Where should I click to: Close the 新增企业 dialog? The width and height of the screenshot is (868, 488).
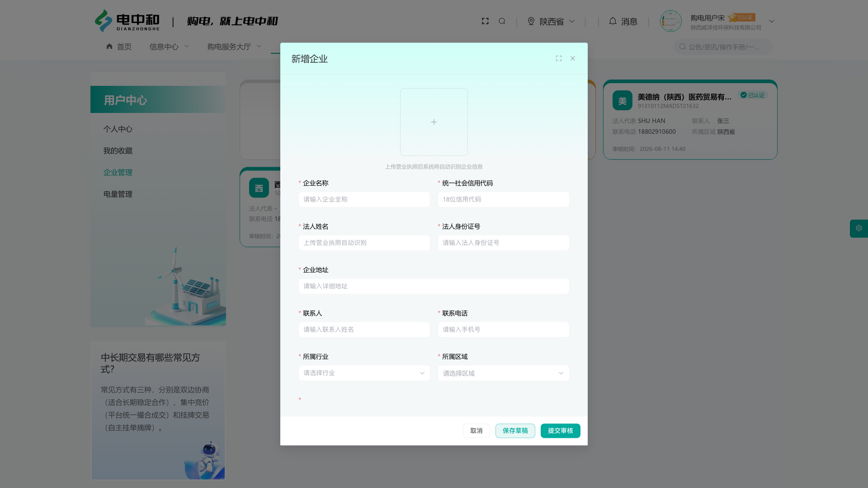click(573, 58)
